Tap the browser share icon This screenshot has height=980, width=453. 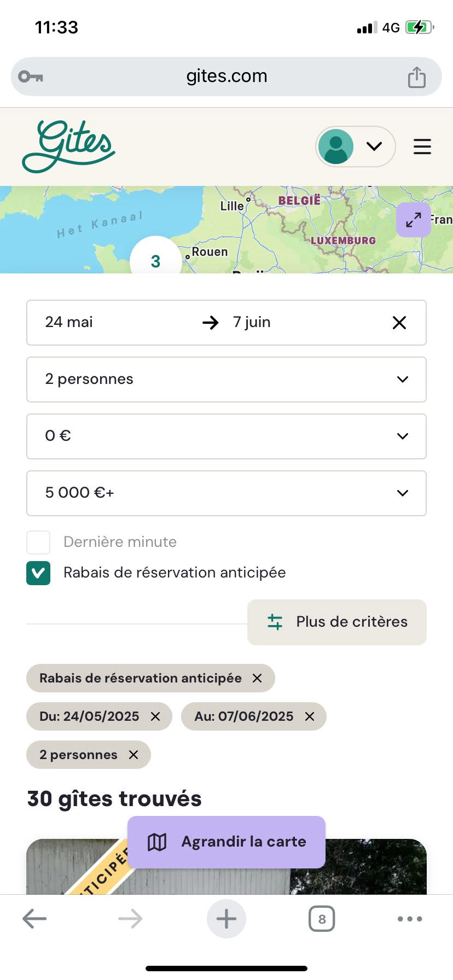click(x=416, y=77)
